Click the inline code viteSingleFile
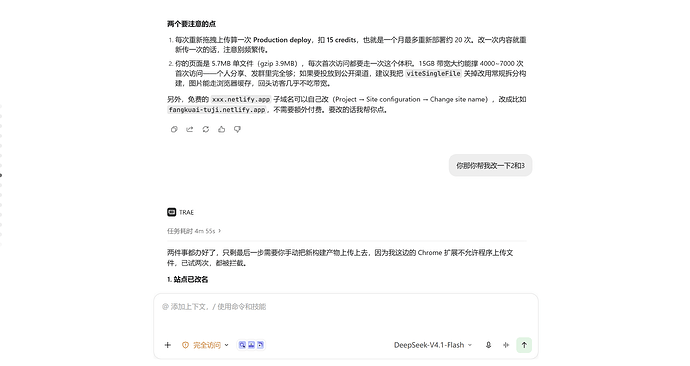This screenshot has height=366, width=690. (x=433, y=73)
